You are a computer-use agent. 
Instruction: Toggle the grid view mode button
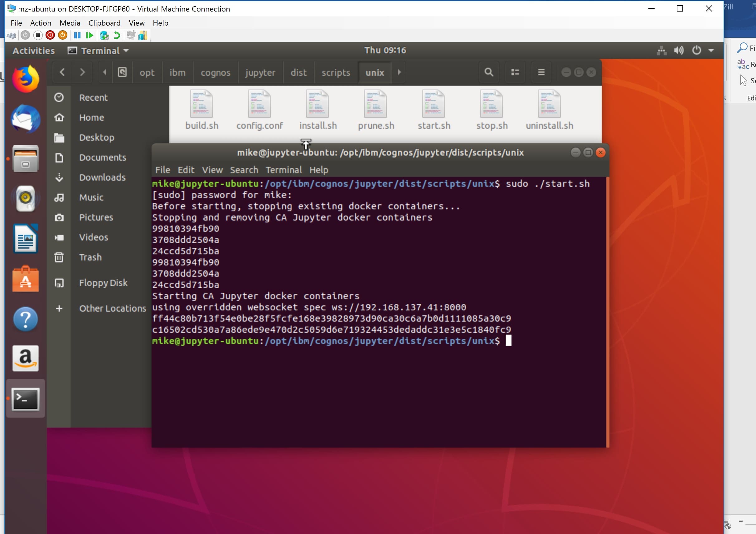pos(515,72)
